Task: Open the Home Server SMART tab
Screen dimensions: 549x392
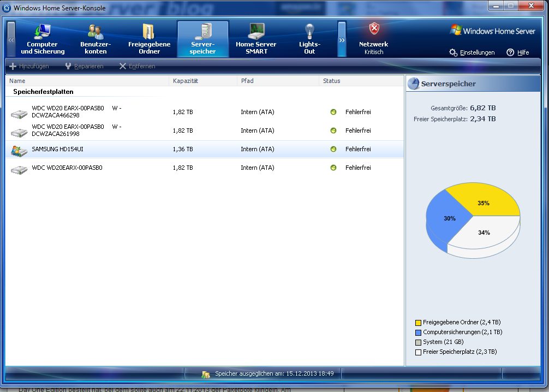Action: point(256,39)
